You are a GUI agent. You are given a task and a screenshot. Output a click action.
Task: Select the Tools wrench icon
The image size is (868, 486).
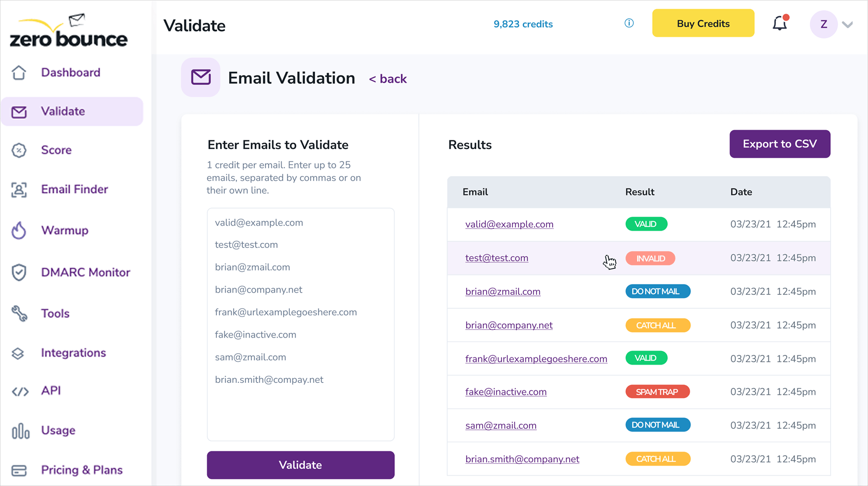tap(19, 313)
